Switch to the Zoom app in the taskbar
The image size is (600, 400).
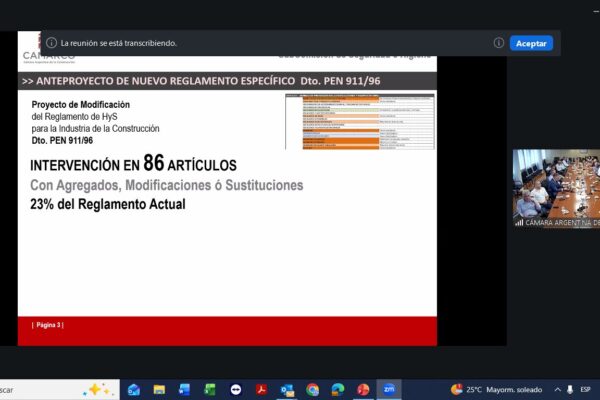coord(389,390)
